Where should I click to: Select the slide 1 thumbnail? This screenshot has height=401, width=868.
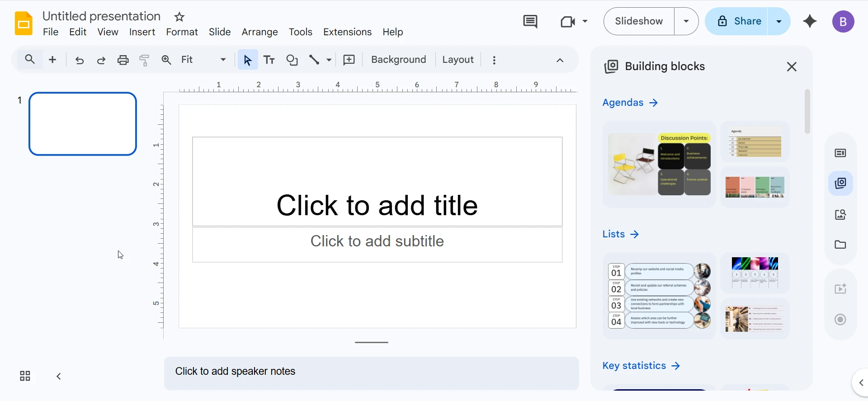83,124
